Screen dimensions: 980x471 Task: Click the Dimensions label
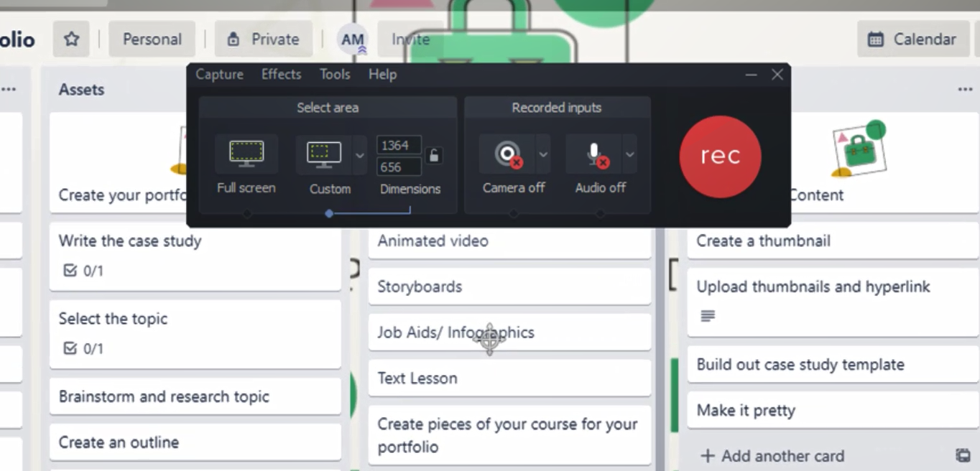[x=410, y=189]
